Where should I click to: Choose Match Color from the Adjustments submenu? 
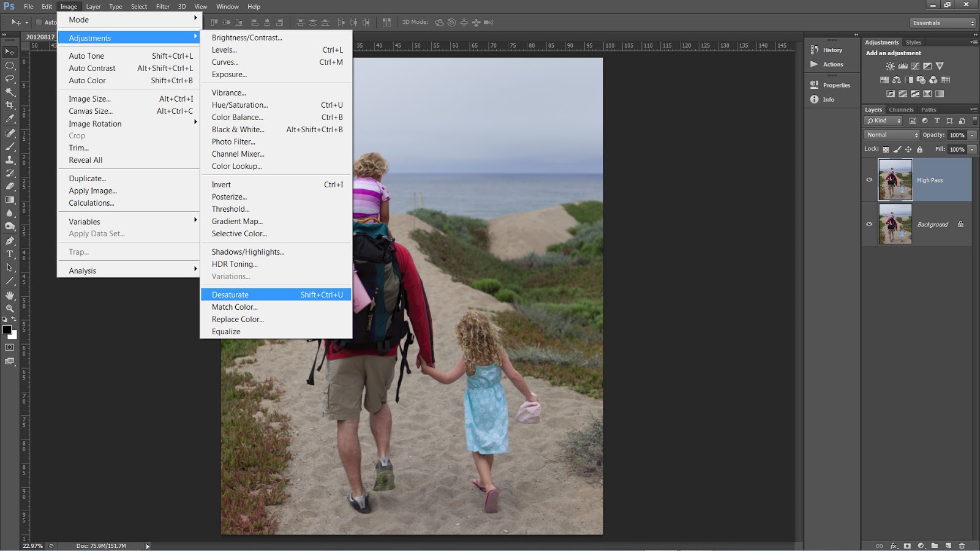click(276, 307)
